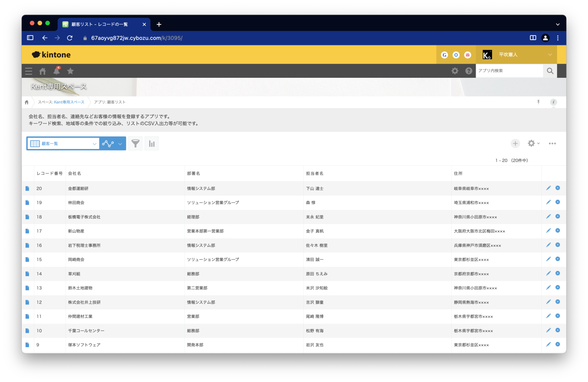Open the three-dot options menu above the list
Screen dimensions: 588x382
(x=552, y=143)
